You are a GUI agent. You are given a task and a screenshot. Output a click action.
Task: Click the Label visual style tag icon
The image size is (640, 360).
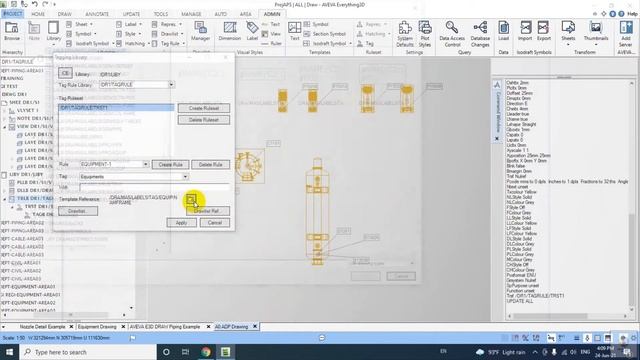252,31
